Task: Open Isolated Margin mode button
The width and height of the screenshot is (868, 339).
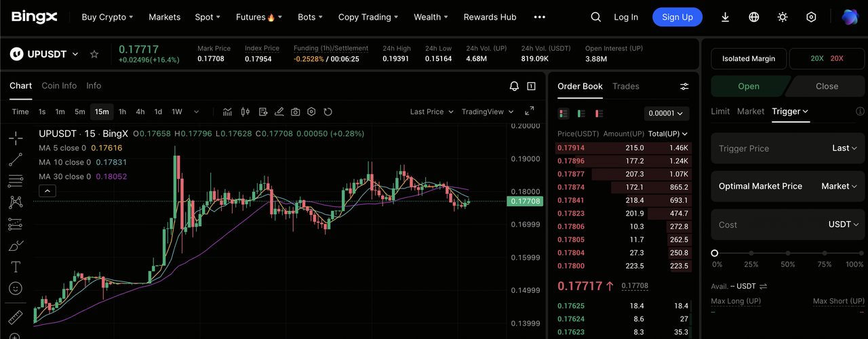Action: click(749, 58)
